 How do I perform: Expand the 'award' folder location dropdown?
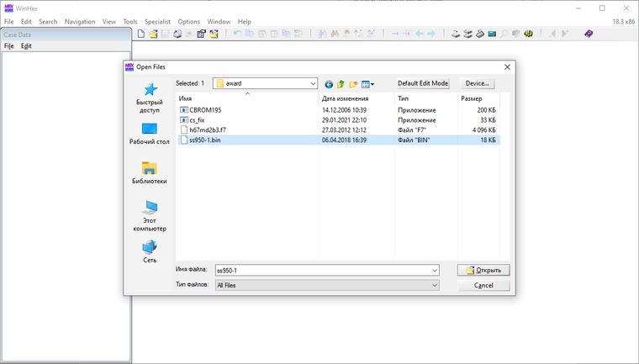tap(313, 83)
